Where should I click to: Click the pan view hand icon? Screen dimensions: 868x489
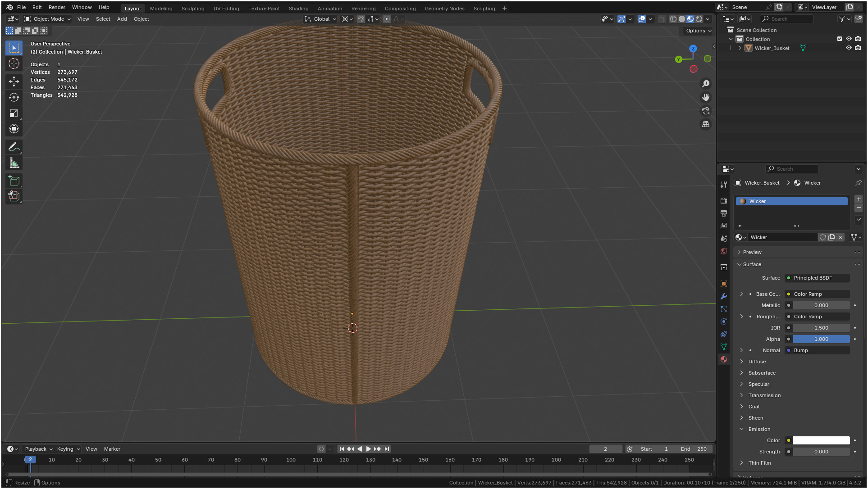coord(706,97)
